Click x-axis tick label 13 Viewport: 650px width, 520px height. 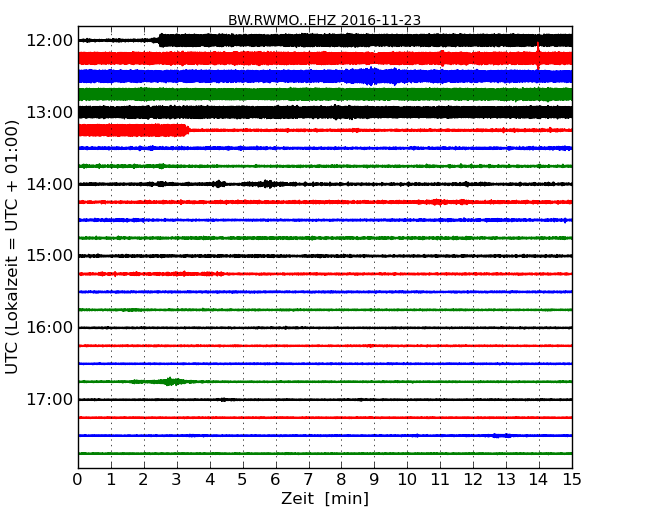click(506, 479)
